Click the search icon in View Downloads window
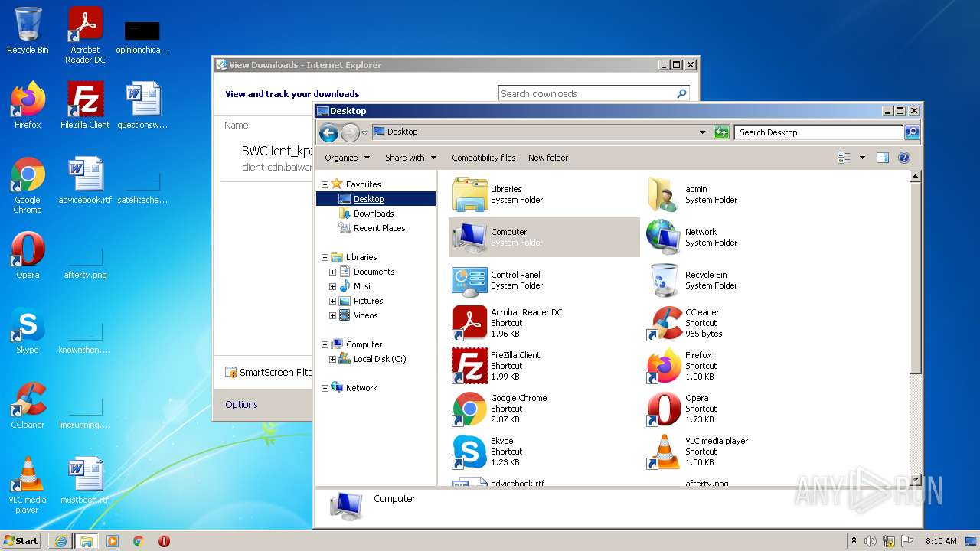980x551 pixels. (681, 93)
